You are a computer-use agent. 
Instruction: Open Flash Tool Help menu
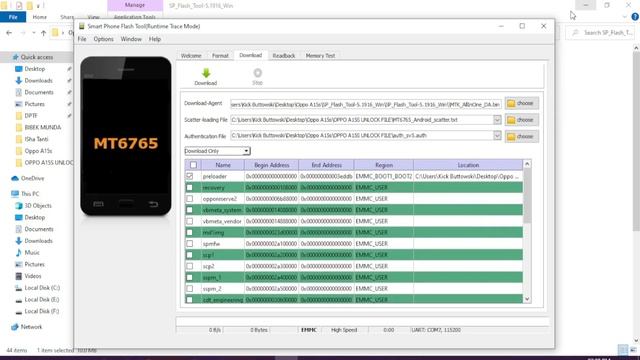coord(155,39)
